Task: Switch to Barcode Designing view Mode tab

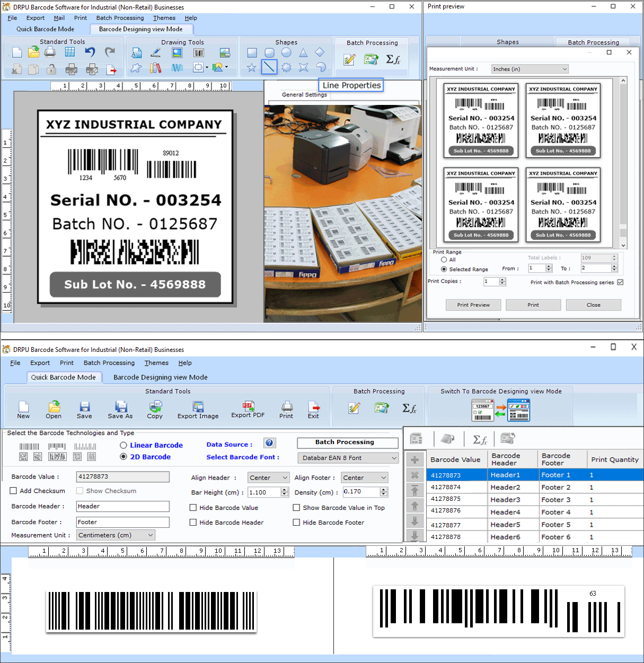Action: click(160, 377)
